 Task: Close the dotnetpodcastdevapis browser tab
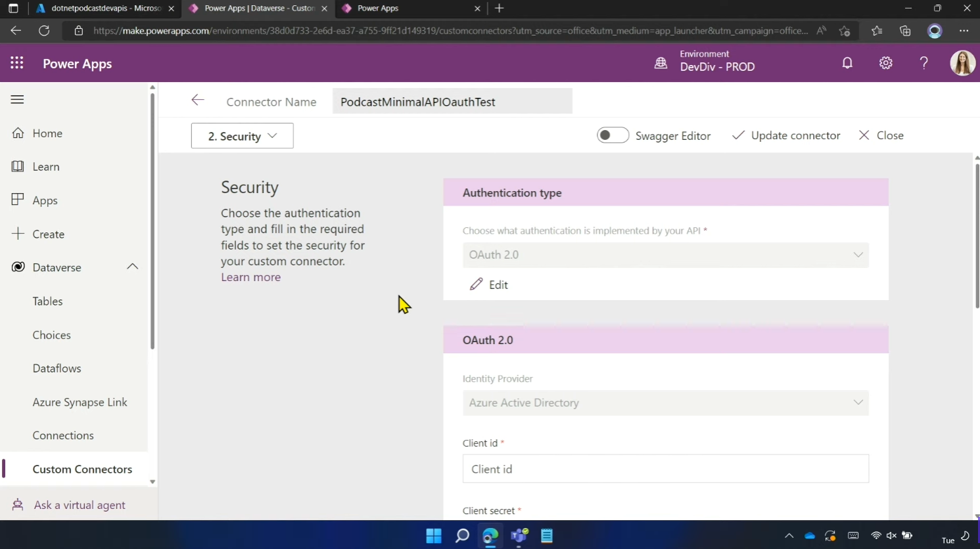172,9
